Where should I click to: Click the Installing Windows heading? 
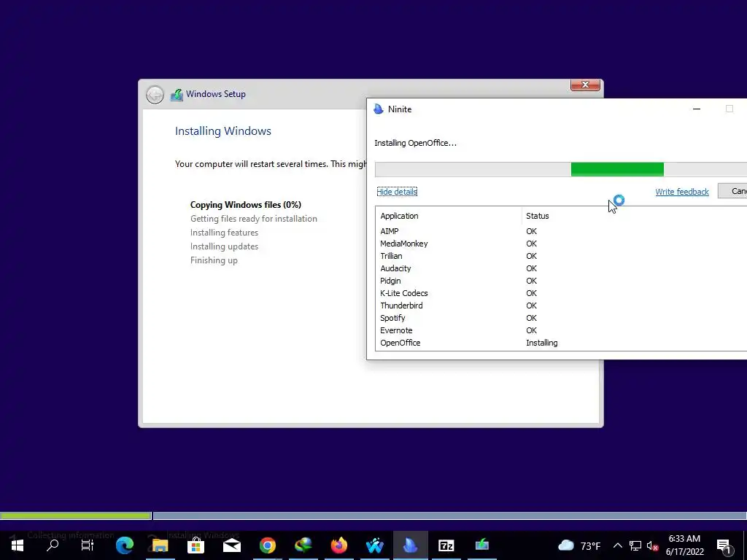click(x=223, y=131)
